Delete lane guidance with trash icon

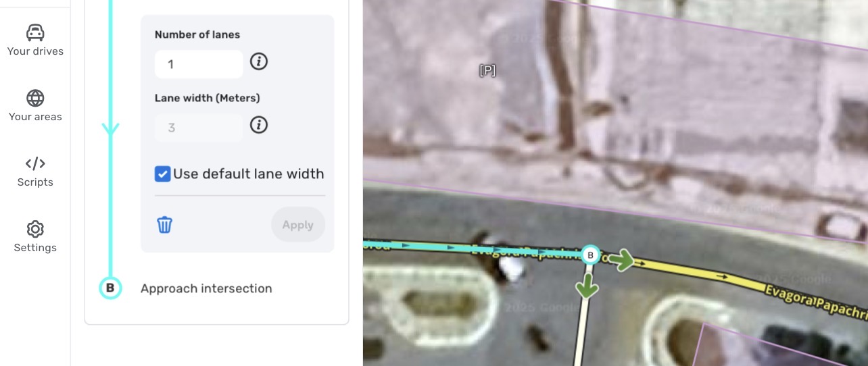[165, 225]
